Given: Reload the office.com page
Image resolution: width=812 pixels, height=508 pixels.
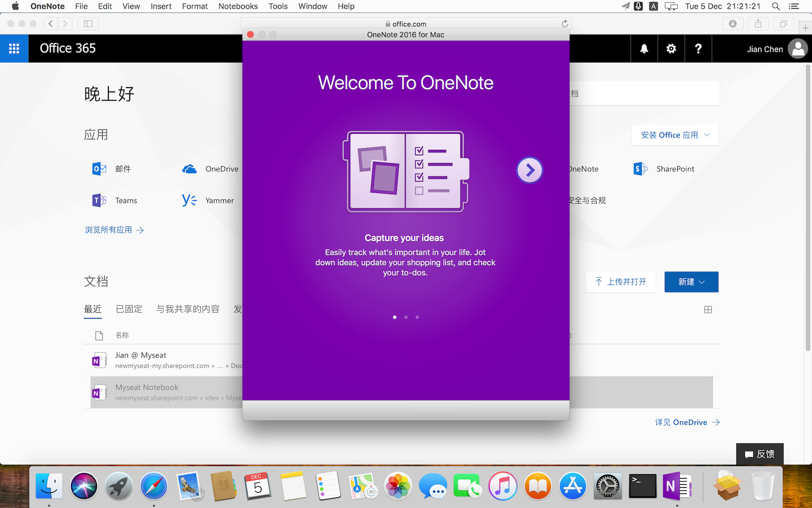Looking at the screenshot, I should (x=564, y=24).
